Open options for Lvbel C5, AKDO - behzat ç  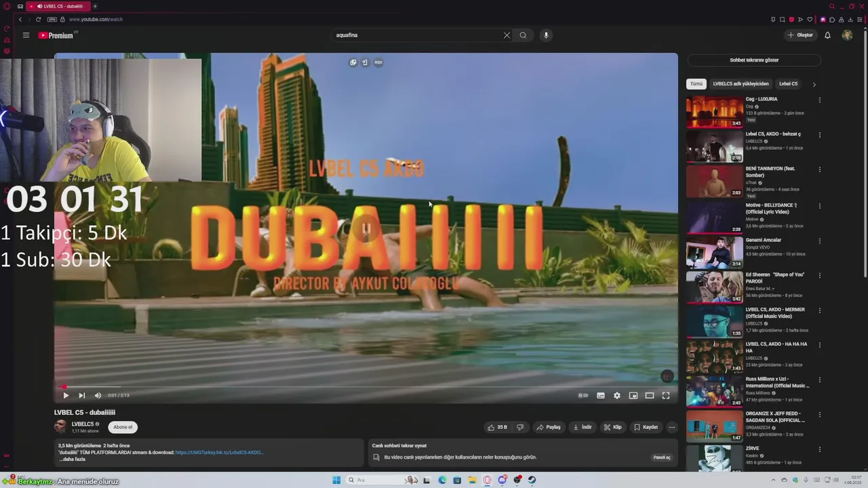point(819,135)
